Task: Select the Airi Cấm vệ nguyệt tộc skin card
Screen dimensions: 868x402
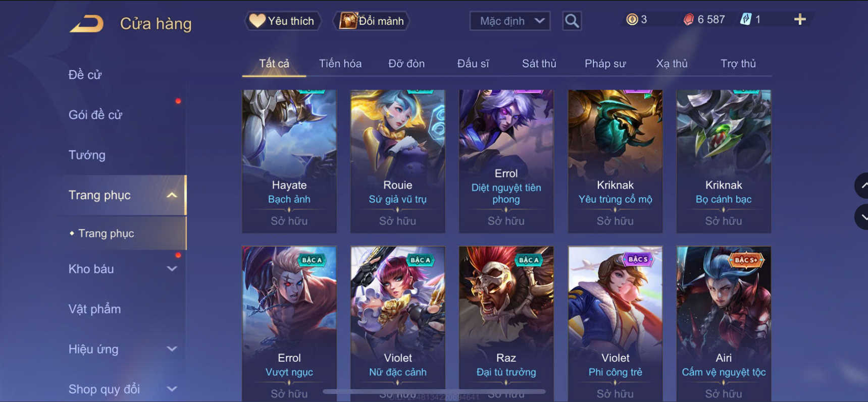Action: [724, 324]
